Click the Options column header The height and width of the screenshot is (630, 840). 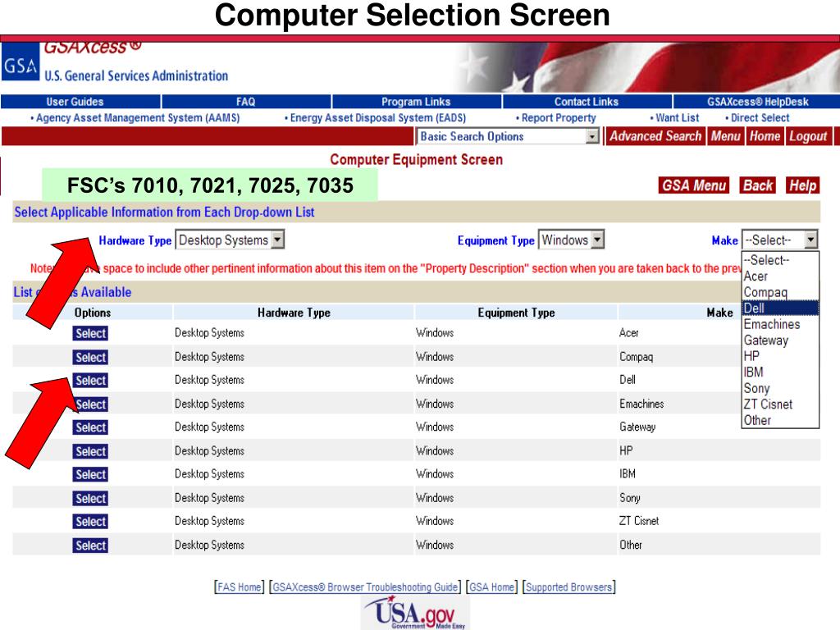click(x=92, y=313)
